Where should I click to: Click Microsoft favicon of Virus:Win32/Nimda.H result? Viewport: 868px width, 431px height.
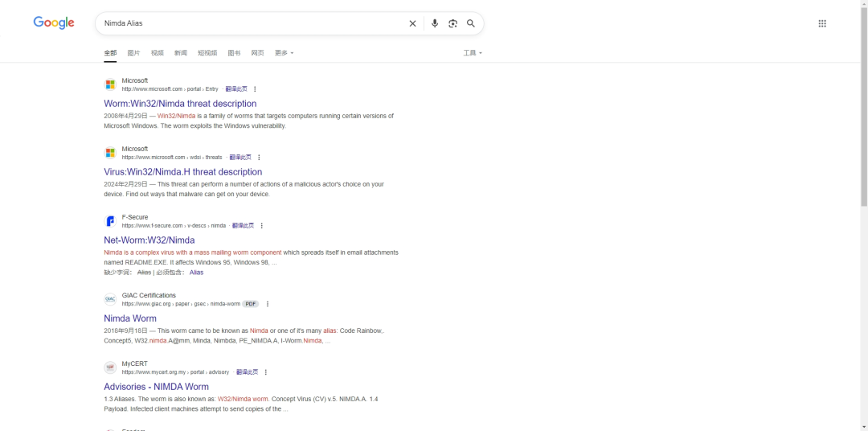click(x=110, y=152)
